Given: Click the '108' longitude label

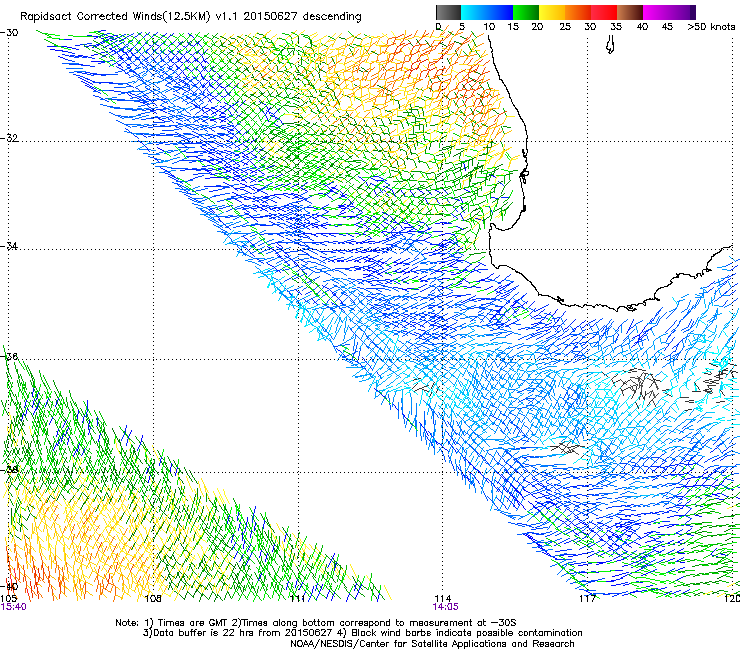Looking at the screenshot, I should click(x=153, y=599).
